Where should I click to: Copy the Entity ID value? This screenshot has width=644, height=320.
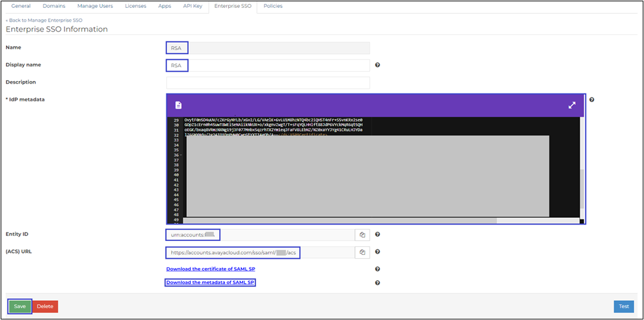pos(362,234)
